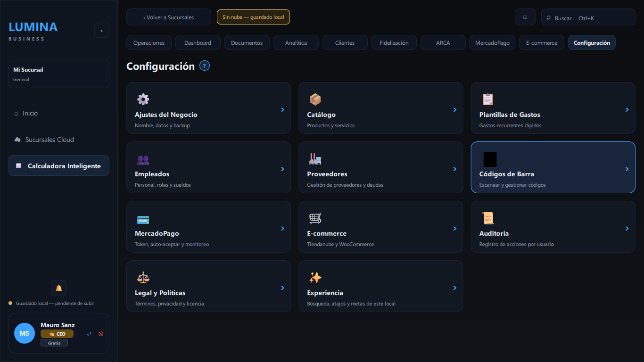
Task: Click the layout icon left of the search box
Action: [x=525, y=17]
